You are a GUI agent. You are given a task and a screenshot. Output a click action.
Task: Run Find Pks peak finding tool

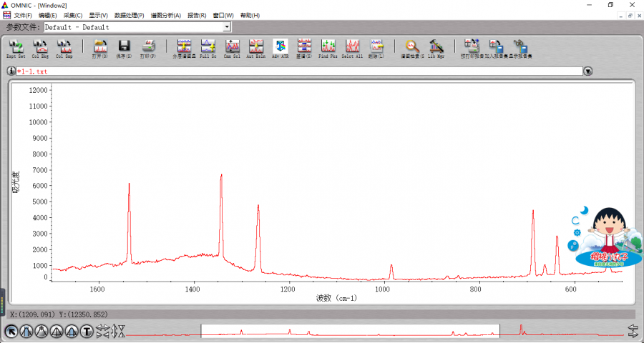(x=328, y=49)
